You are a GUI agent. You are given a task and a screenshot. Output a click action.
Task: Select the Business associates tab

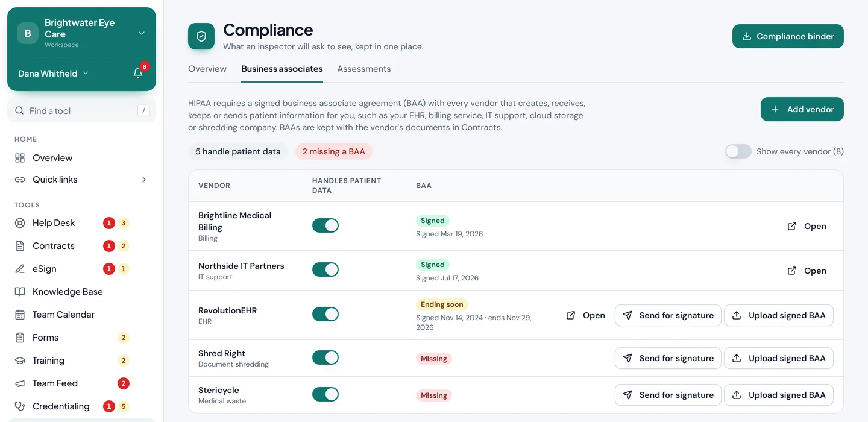tap(282, 69)
